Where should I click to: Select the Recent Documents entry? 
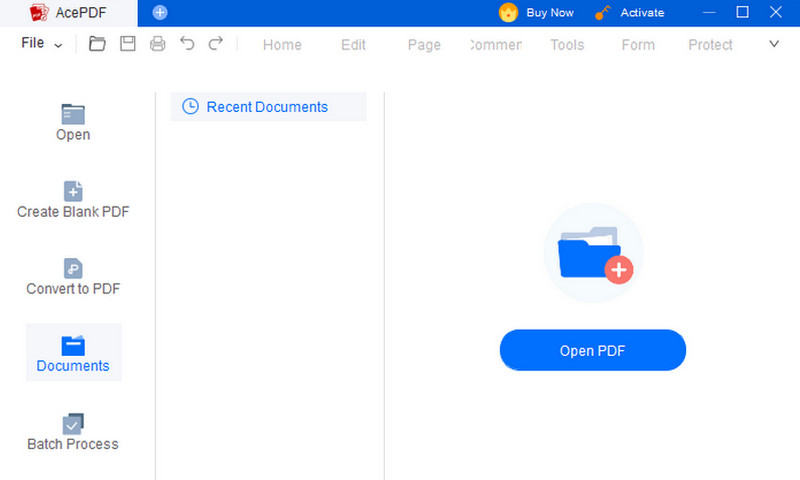268,107
